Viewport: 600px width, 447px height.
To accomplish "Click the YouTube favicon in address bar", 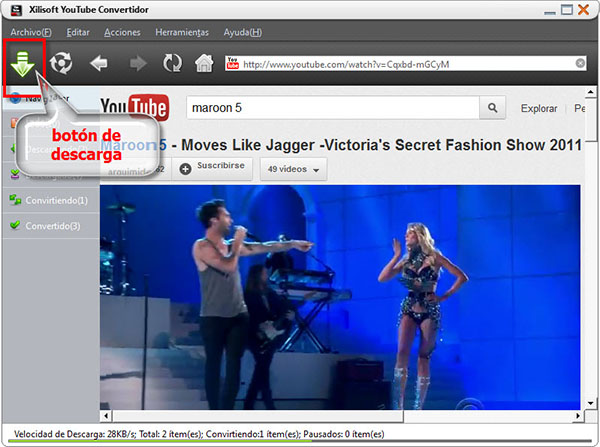I will click(232, 63).
